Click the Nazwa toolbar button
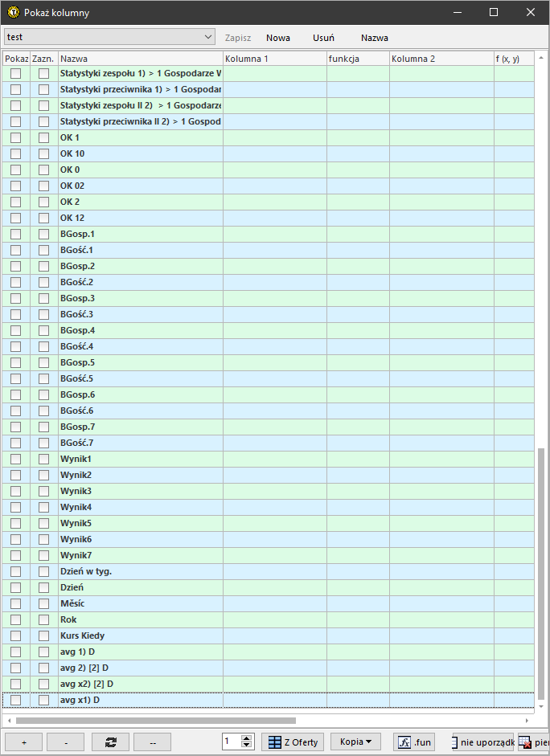Viewport: 550px width, 756px height. [374, 38]
